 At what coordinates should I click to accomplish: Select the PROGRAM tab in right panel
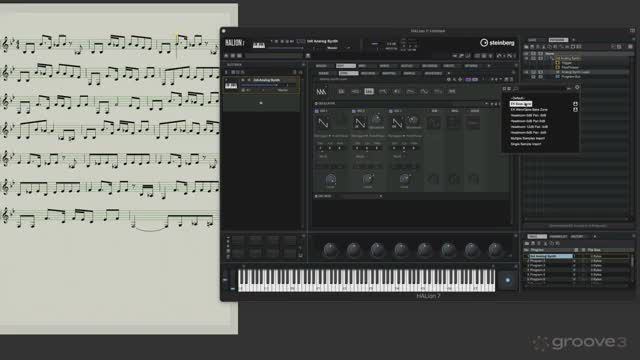pos(558,40)
